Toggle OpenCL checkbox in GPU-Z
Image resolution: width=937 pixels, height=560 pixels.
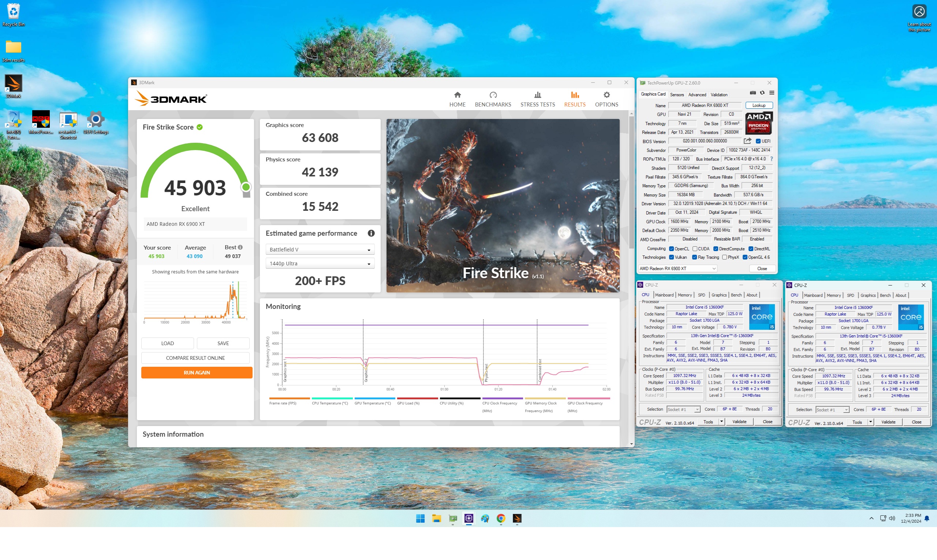point(671,249)
